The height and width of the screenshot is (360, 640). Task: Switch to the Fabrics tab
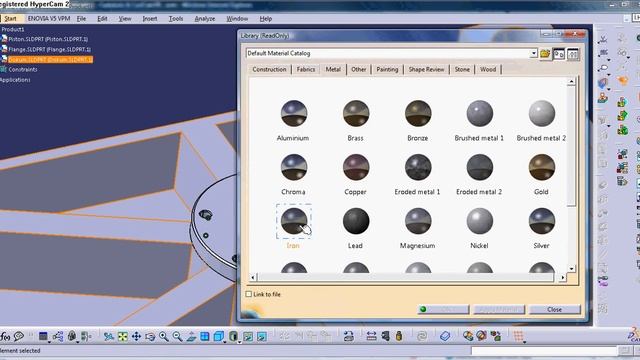click(x=306, y=69)
